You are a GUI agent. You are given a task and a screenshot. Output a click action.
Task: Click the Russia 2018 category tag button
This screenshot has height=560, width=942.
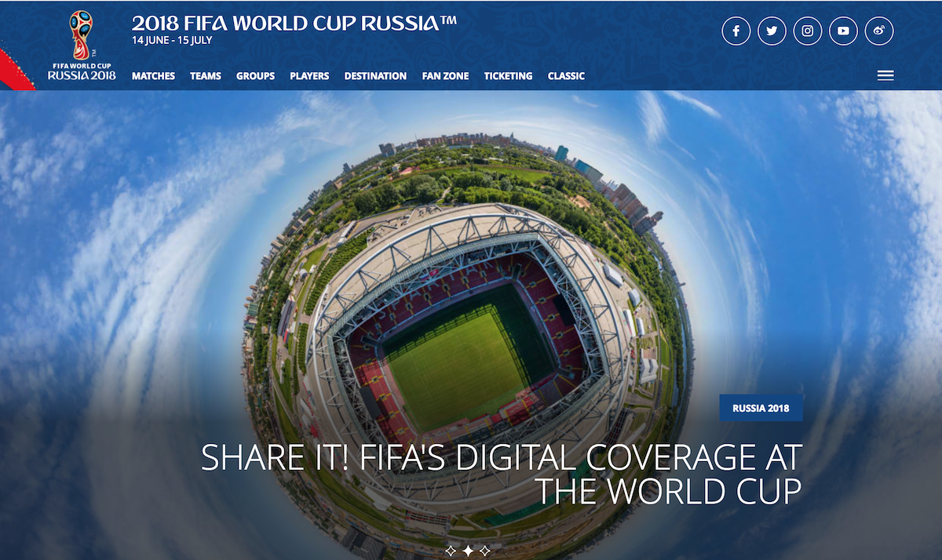761,408
